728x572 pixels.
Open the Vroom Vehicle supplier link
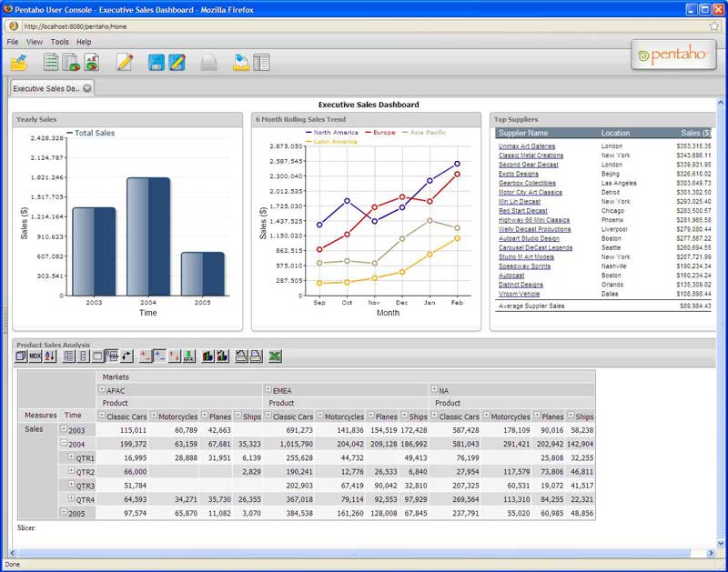pyautogui.click(x=519, y=294)
